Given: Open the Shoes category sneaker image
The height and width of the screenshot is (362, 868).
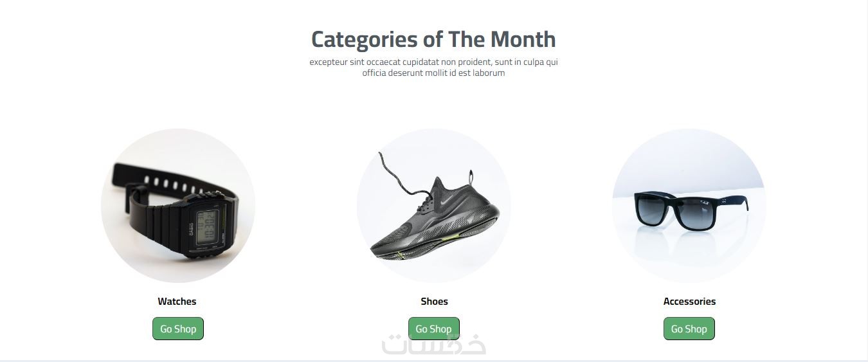Looking at the screenshot, I should pos(434,206).
